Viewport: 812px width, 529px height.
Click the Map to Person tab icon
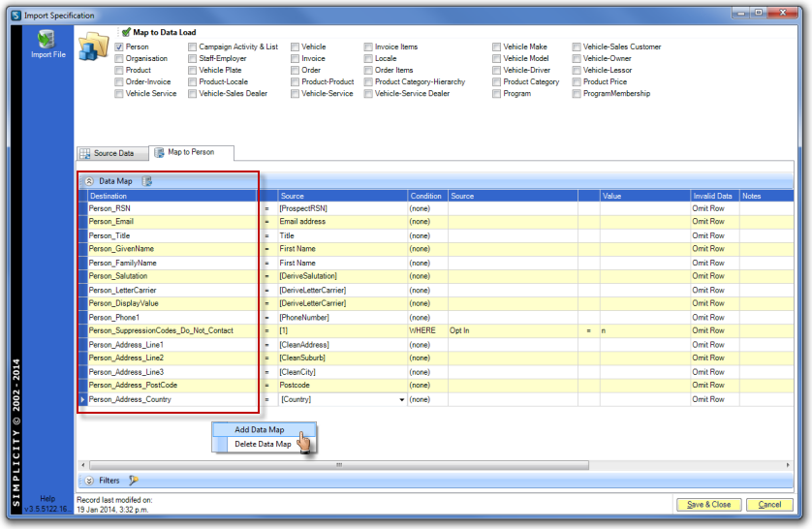pos(160,152)
